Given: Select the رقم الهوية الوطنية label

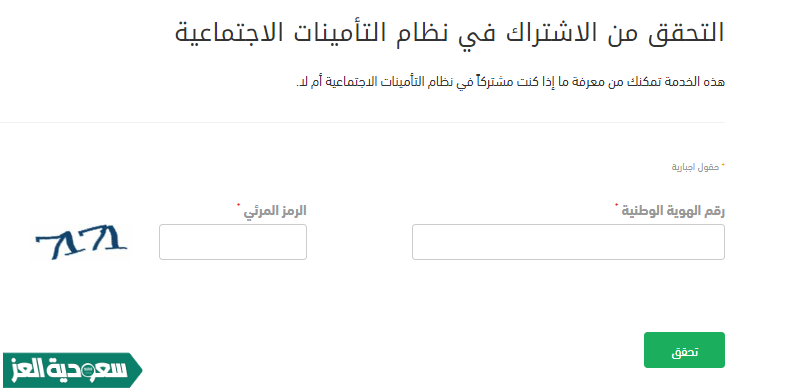Looking at the screenshot, I should [x=673, y=211].
